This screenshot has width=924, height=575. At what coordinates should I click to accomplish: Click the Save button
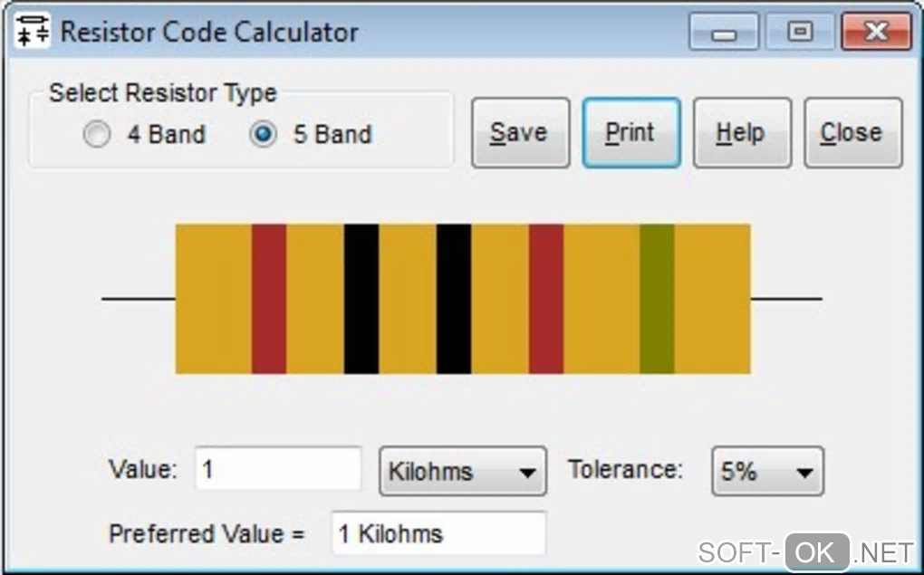[x=520, y=133]
